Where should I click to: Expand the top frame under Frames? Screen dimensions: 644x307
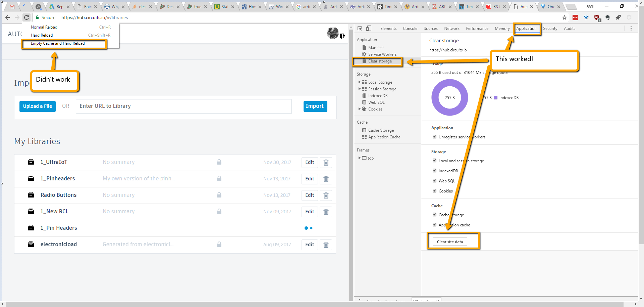359,158
